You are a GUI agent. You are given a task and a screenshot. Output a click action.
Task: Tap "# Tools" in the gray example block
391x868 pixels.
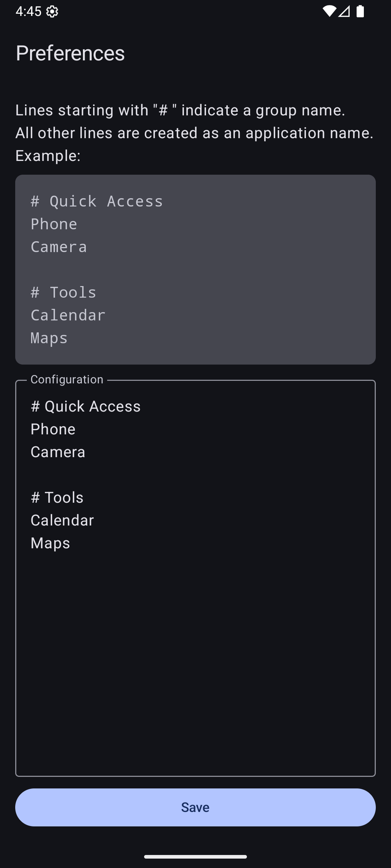pyautogui.click(x=64, y=293)
